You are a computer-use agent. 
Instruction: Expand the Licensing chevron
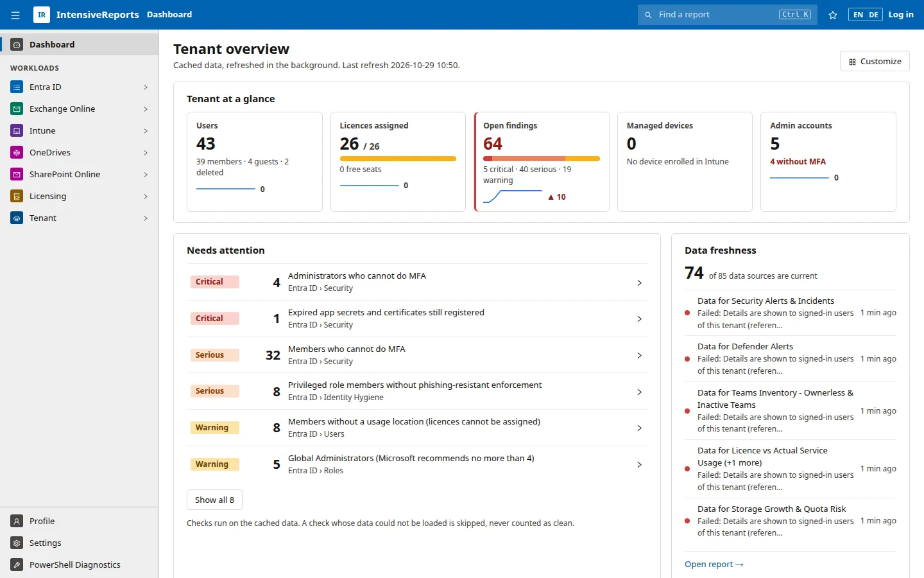(146, 197)
